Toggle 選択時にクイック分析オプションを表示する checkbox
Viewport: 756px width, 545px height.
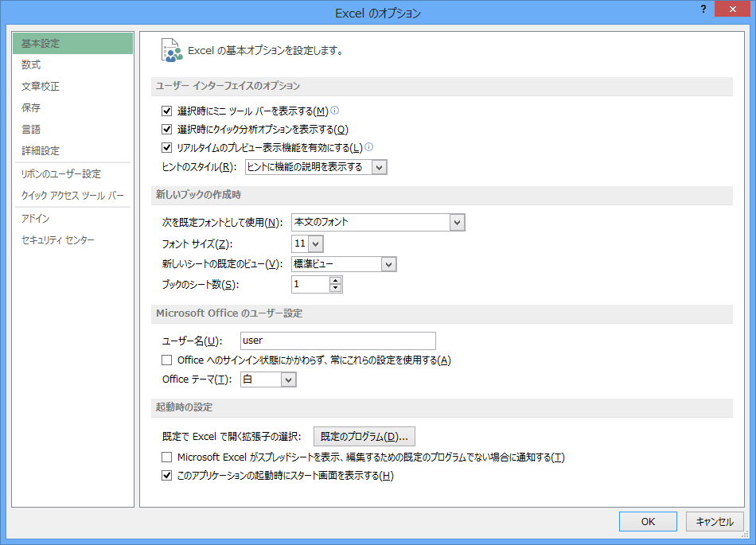point(167,129)
